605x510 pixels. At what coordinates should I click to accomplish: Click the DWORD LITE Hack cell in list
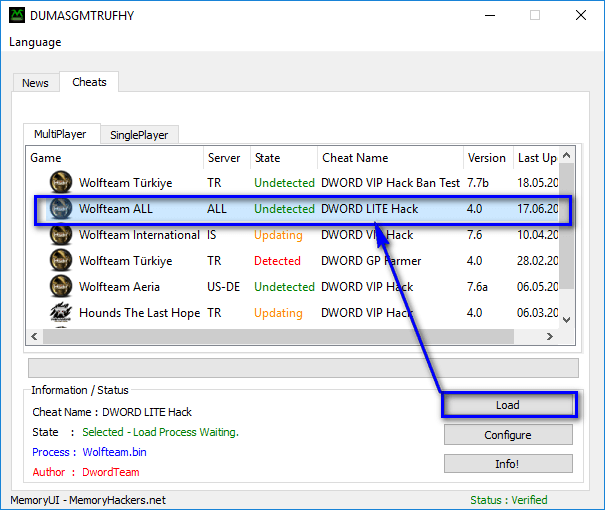coord(370,209)
